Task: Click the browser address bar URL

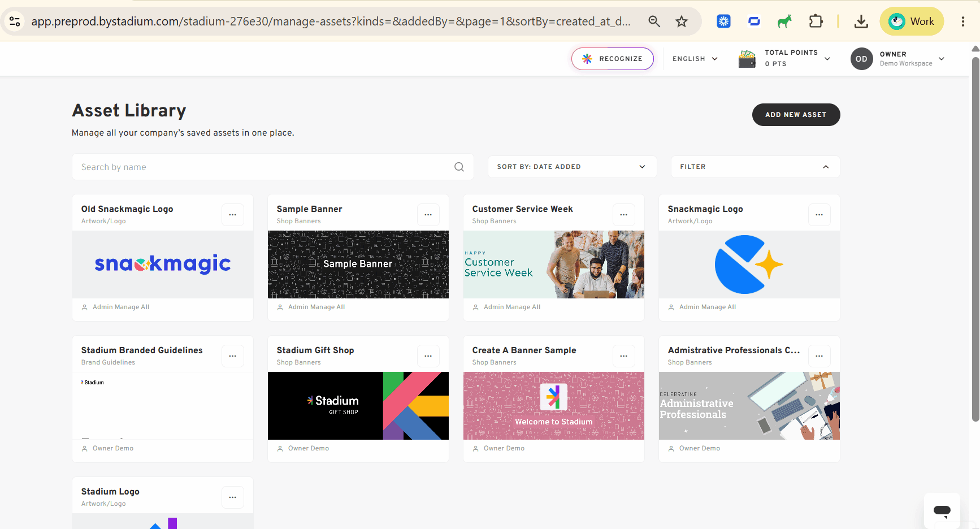Action: pos(331,21)
